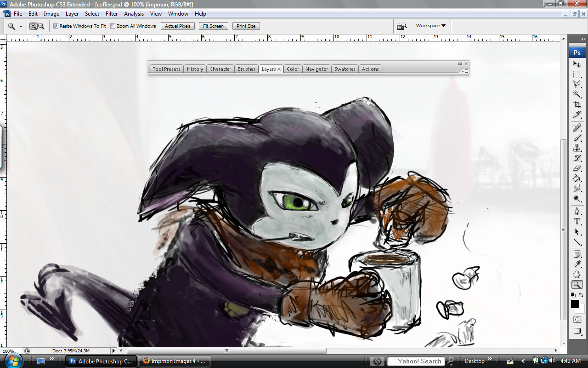The width and height of the screenshot is (588, 368).
Task: Select the Hand tool
Action: 577,275
